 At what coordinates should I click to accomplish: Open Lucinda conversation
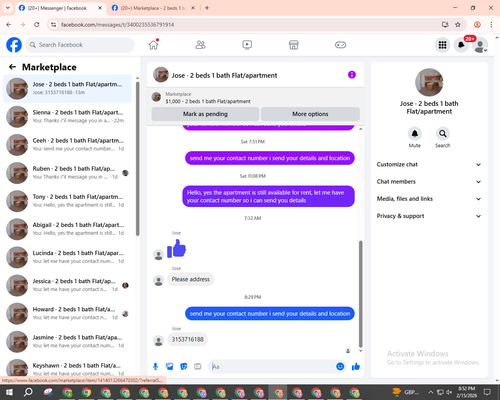point(67,257)
